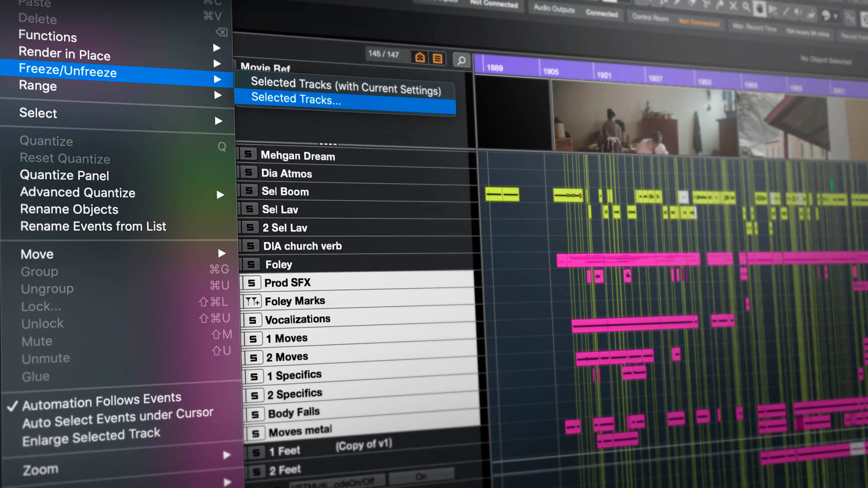Expand the Move submenu arrow

click(x=222, y=253)
